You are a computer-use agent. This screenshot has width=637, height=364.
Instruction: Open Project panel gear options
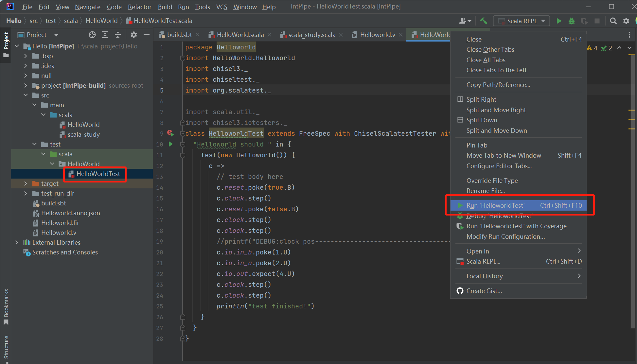133,35
